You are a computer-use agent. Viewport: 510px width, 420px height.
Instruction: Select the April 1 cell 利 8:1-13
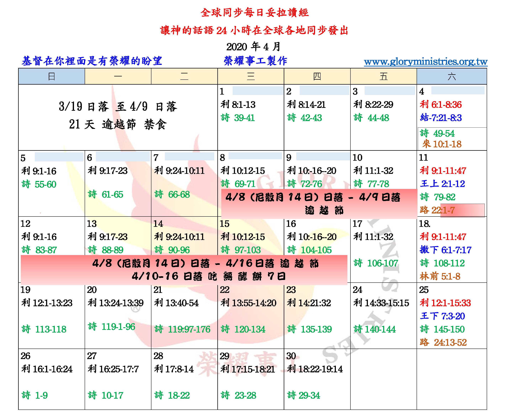tap(238, 105)
